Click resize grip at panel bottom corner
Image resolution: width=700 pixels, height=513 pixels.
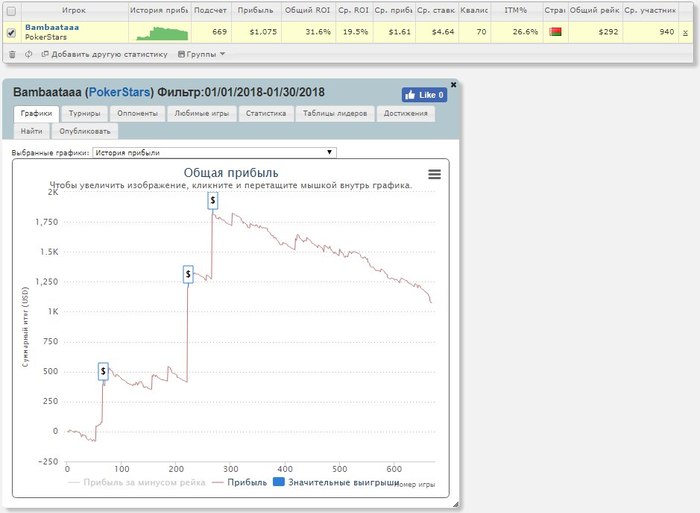(x=455, y=505)
